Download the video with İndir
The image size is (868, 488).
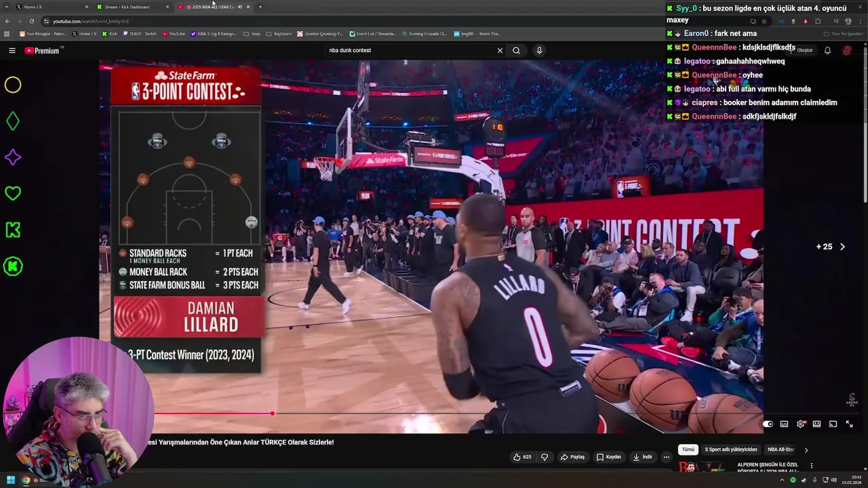click(x=642, y=457)
